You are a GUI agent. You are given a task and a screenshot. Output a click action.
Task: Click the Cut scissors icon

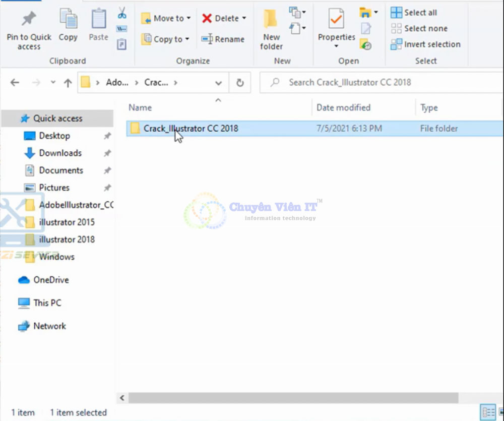[122, 13]
